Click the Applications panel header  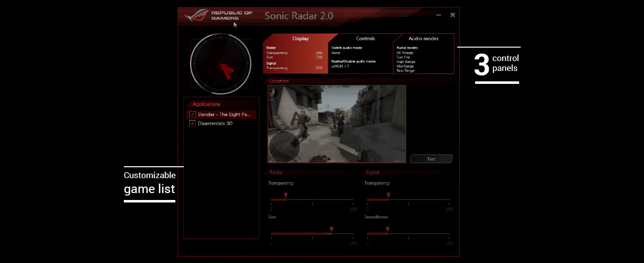[207, 104]
